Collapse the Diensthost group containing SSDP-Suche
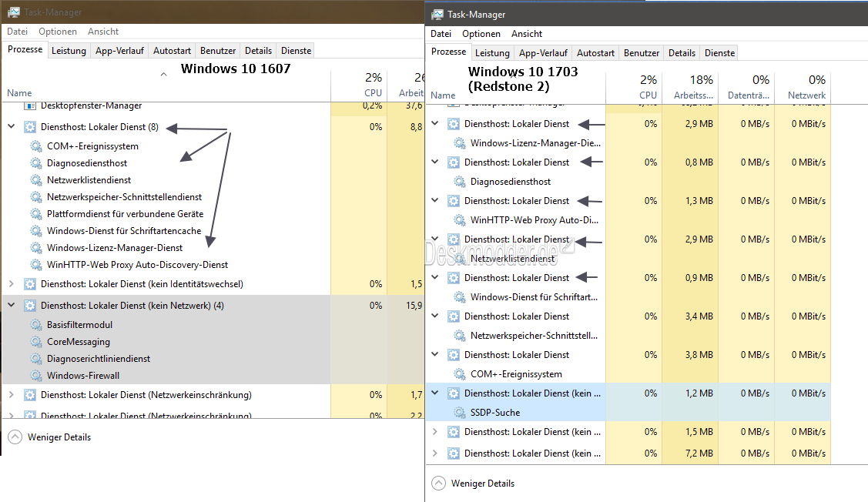 point(435,393)
